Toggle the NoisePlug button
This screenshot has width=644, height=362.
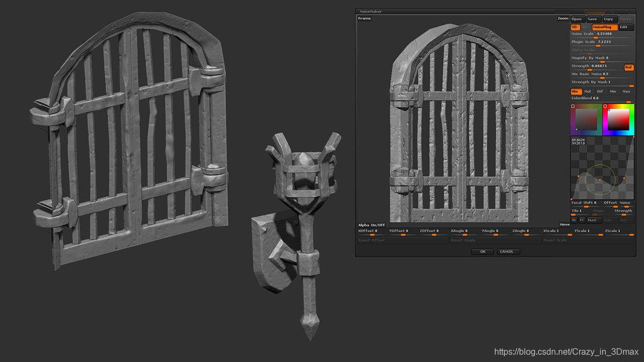[x=605, y=27]
